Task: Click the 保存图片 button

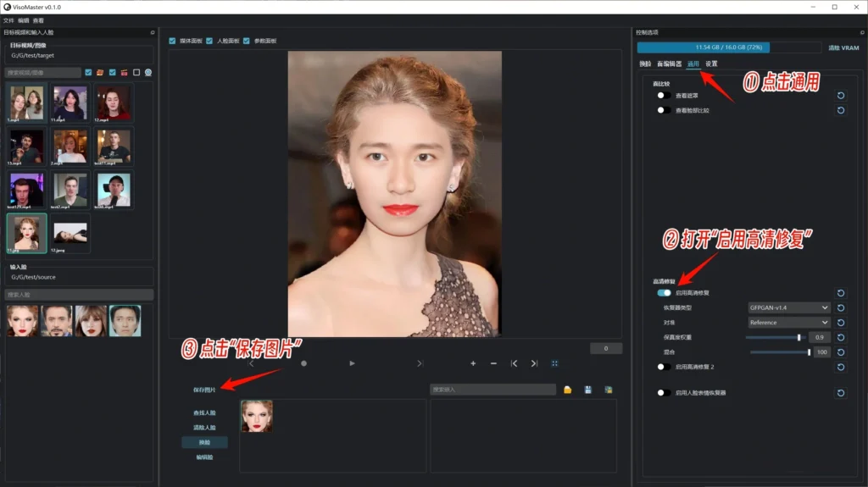Action: (204, 390)
